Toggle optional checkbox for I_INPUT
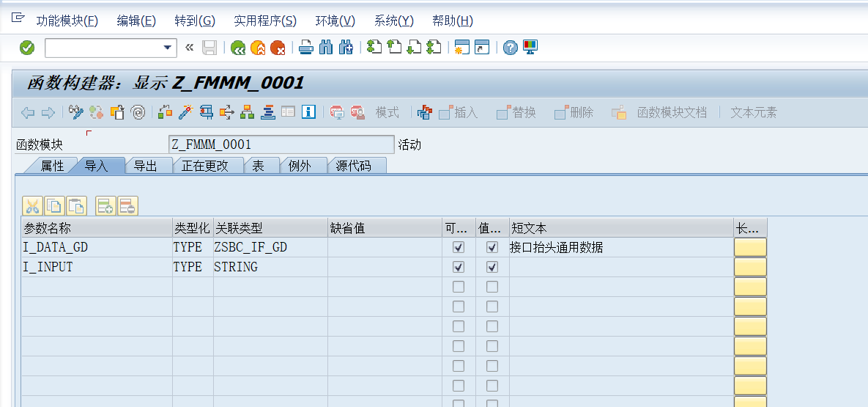 click(x=459, y=267)
